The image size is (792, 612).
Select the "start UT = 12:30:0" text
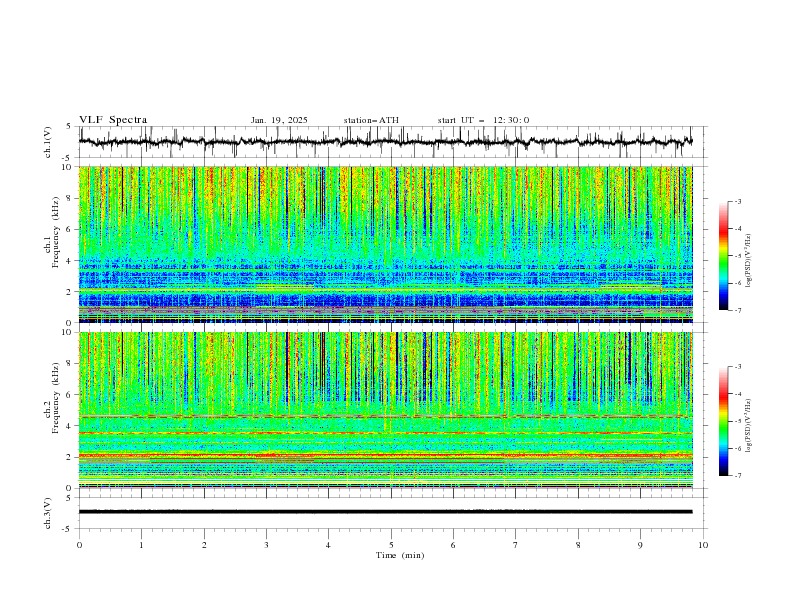tap(483, 120)
